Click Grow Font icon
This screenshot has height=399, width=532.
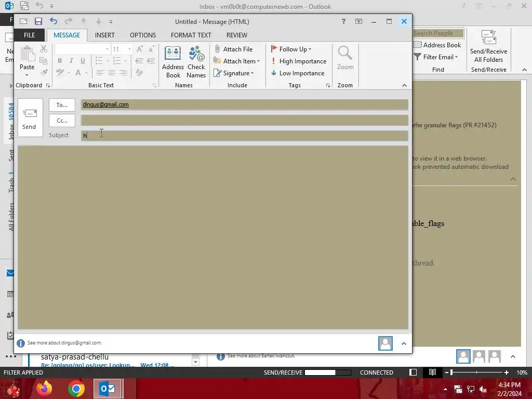click(139, 49)
